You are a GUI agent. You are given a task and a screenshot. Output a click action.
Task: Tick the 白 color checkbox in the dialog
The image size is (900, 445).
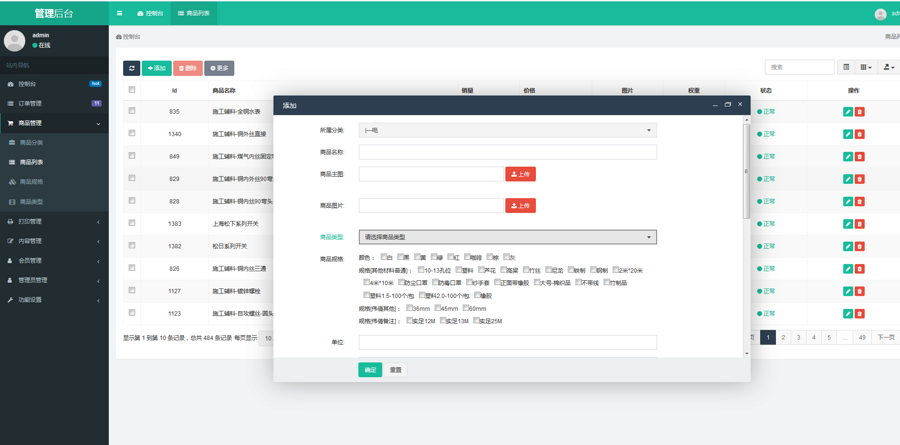click(383, 257)
